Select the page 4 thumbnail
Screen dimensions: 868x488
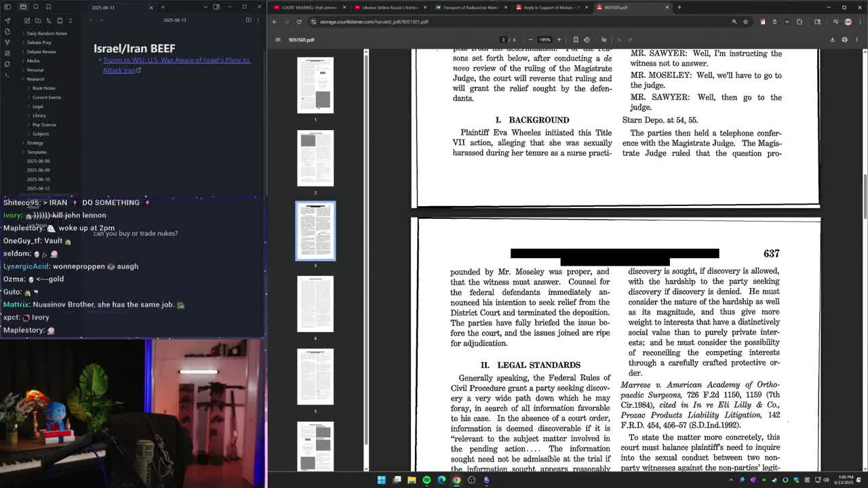(x=315, y=304)
